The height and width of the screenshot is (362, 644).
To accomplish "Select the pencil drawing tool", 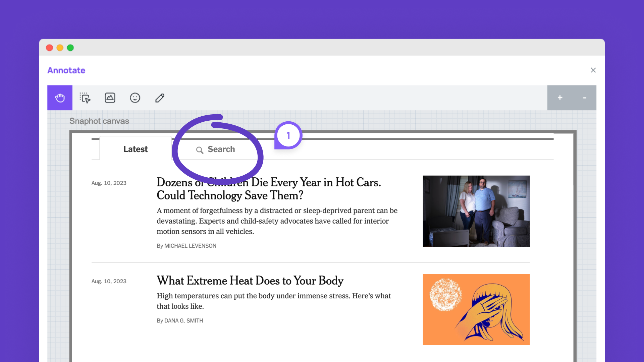I will [160, 98].
